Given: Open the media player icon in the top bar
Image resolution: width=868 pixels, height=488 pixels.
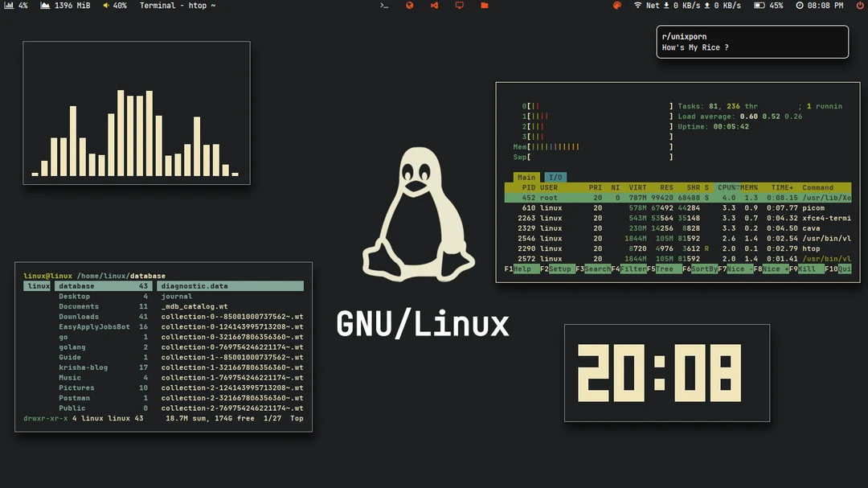Looking at the screenshot, I should point(435,5).
